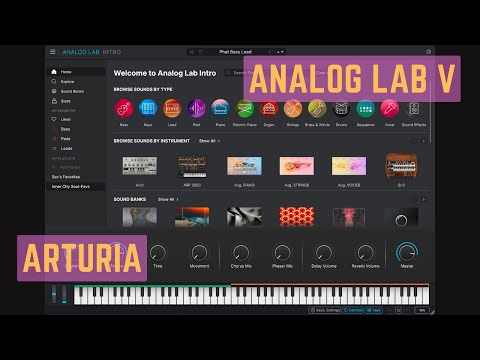
Task: Show All instruments link
Action: [x=209, y=141]
